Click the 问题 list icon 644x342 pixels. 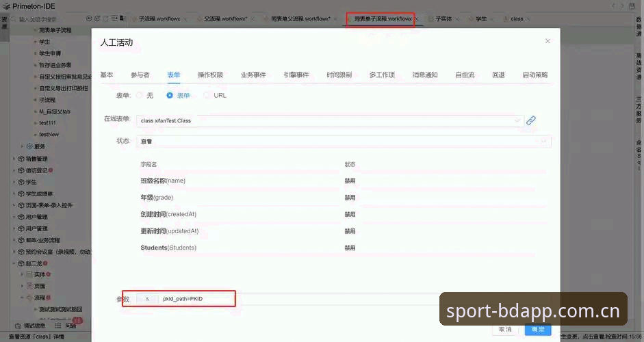click(58, 326)
